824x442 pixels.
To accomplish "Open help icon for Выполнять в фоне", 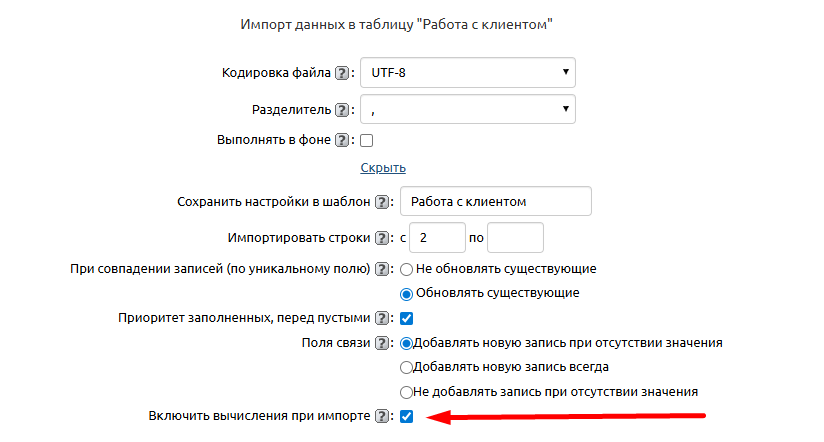I will click(342, 141).
